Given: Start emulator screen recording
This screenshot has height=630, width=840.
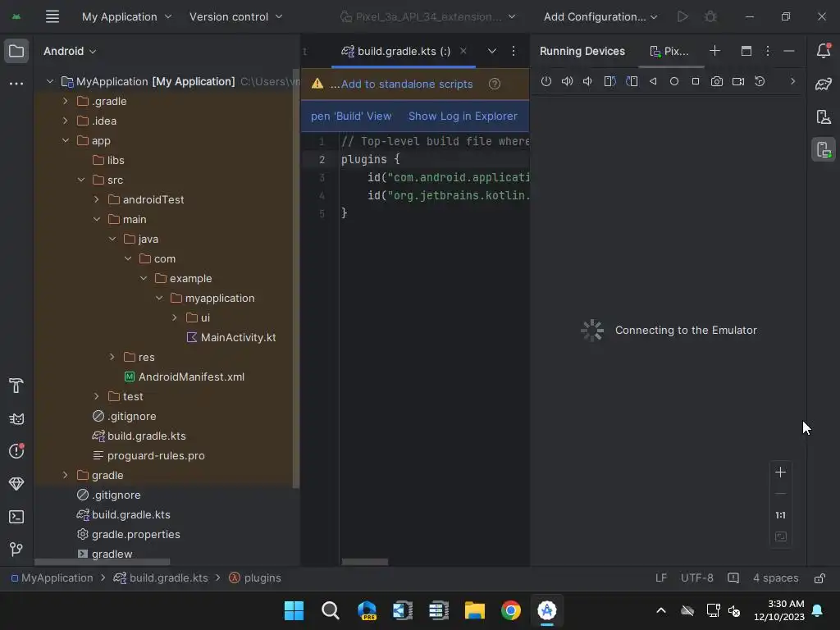Looking at the screenshot, I should pyautogui.click(x=738, y=81).
